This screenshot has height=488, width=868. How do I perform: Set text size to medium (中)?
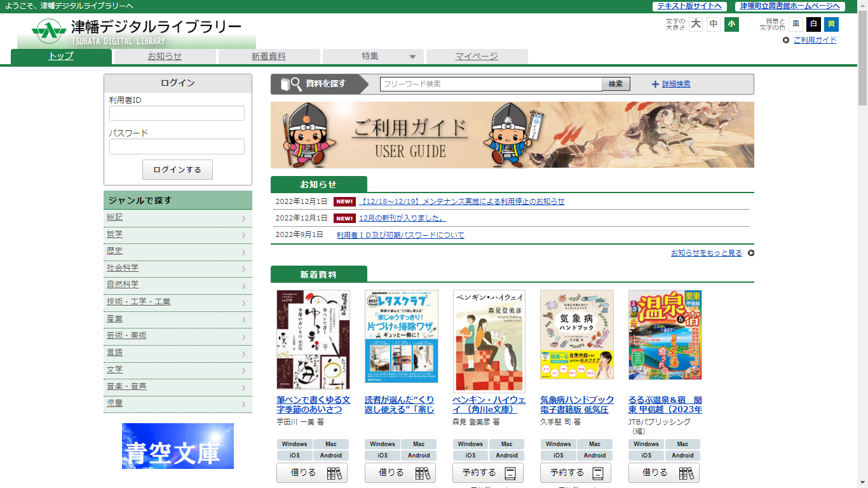714,24
